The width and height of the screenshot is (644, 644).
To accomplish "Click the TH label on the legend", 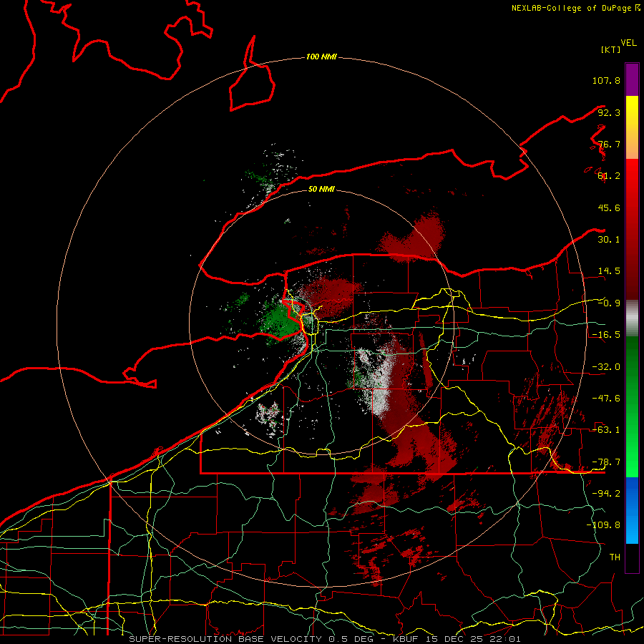I will [x=615, y=557].
